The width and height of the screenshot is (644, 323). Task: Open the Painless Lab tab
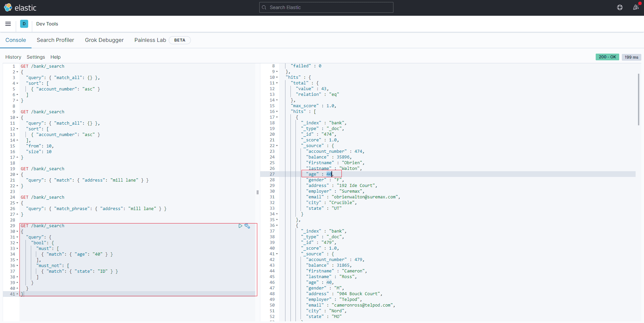[150, 40]
